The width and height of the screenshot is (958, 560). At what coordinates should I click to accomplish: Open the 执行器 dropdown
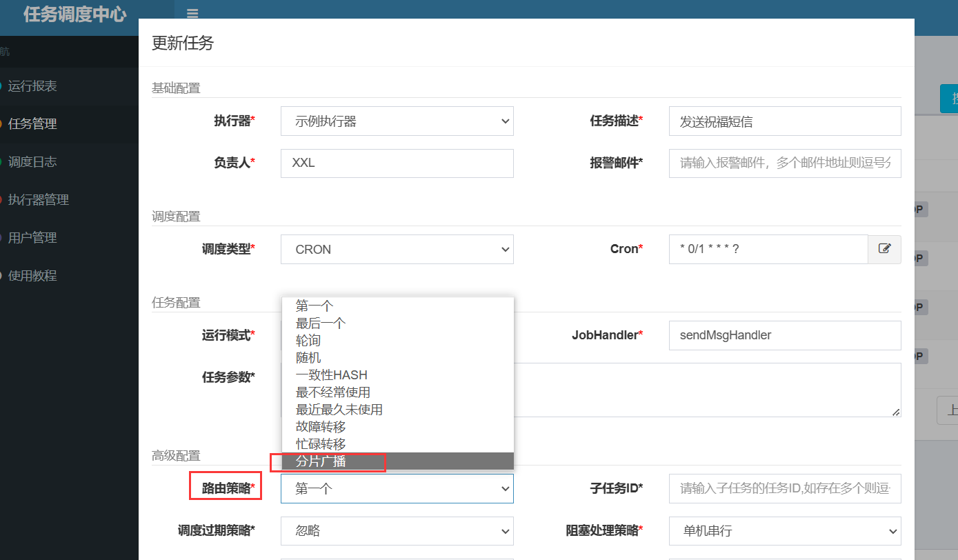pos(397,121)
